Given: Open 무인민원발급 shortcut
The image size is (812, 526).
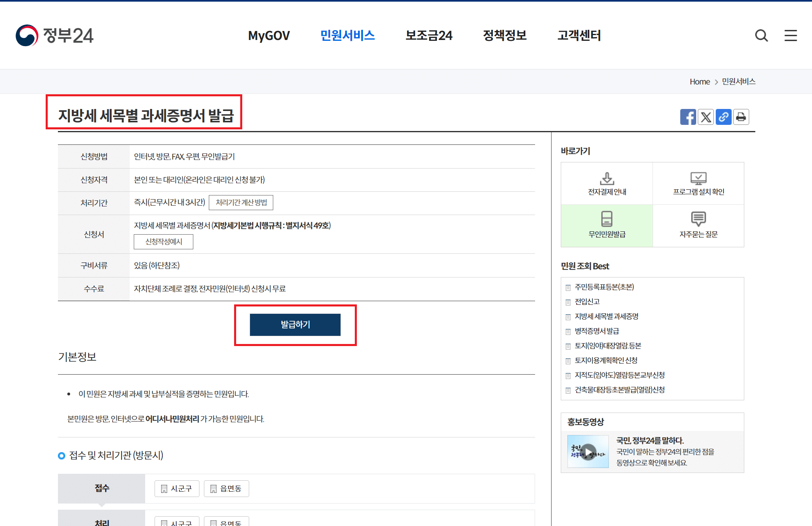Looking at the screenshot, I should [x=607, y=226].
